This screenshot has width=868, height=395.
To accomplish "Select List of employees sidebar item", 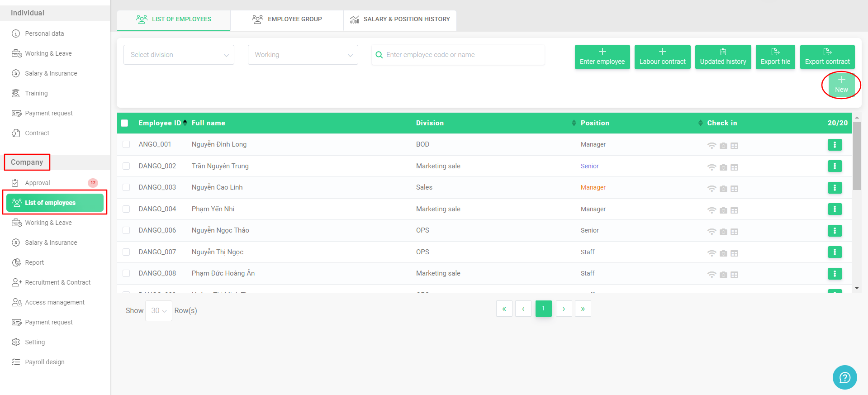I will 55,203.
